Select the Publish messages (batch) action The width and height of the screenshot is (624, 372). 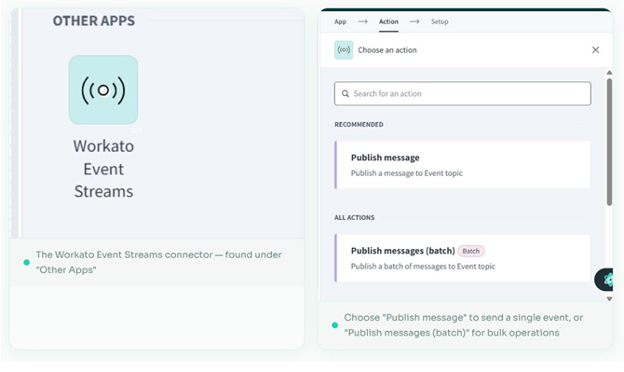pyautogui.click(x=462, y=258)
